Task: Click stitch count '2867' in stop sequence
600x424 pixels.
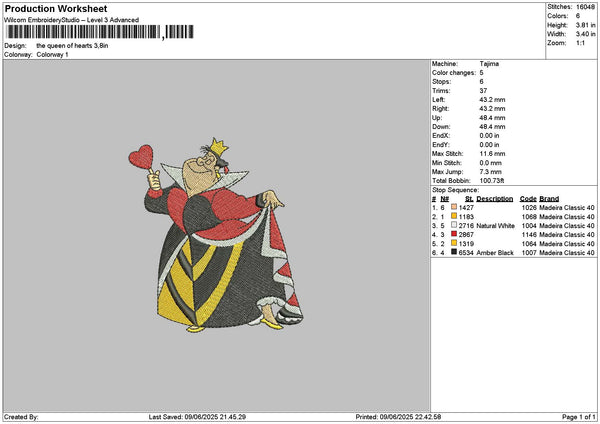Action: [x=466, y=235]
